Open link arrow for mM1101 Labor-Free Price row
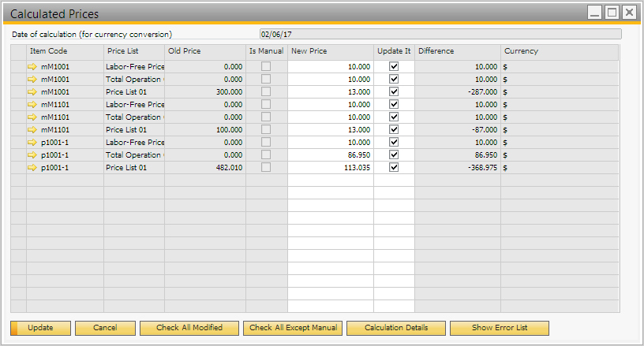The height and width of the screenshot is (346, 644). click(32, 105)
